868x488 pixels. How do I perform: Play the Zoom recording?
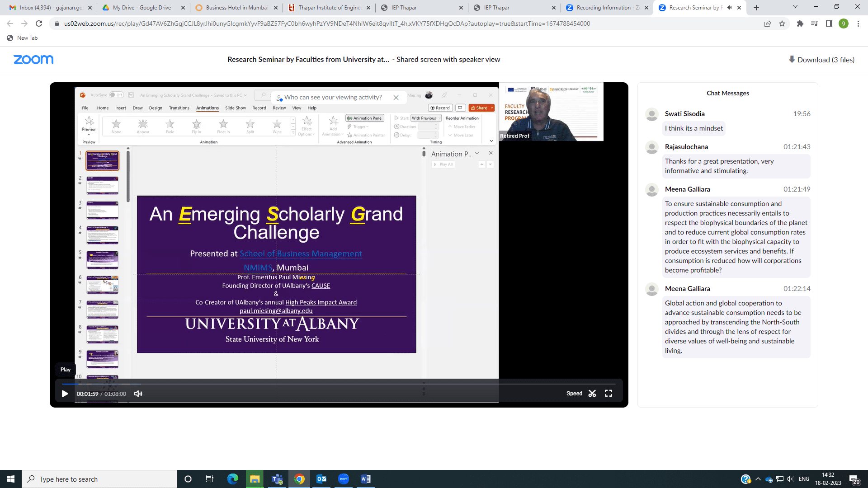point(65,394)
